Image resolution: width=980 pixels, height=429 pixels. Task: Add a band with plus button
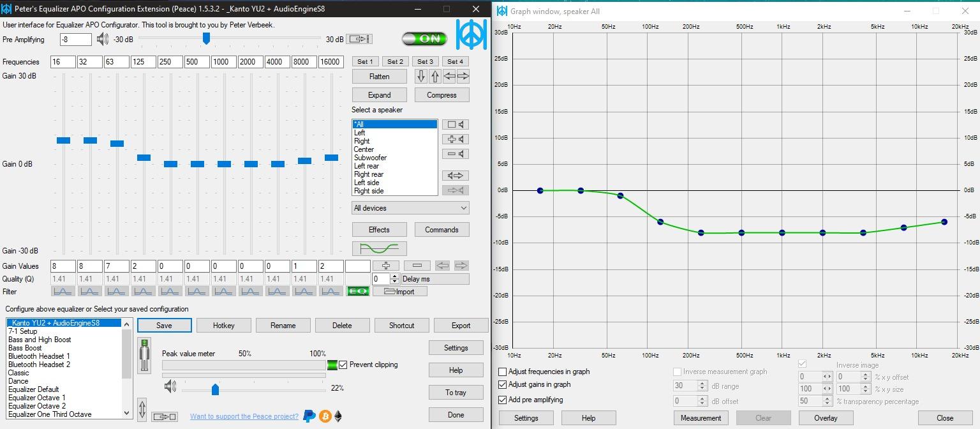[386, 266]
